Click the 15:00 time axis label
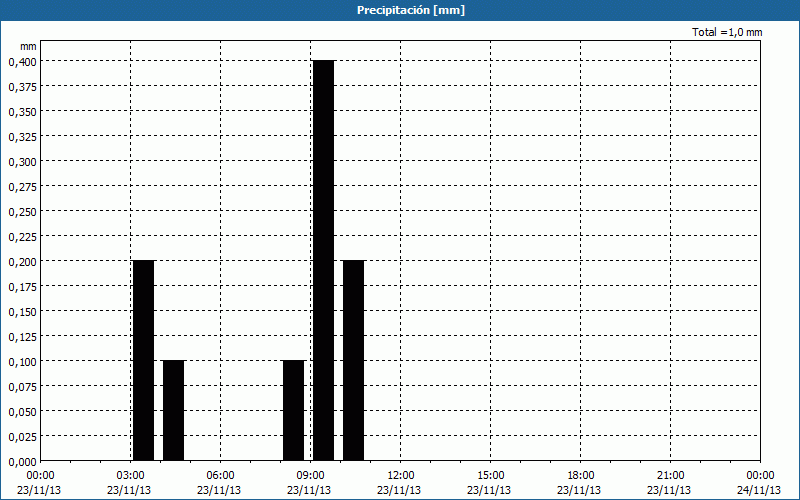The image size is (800, 500). (490, 476)
